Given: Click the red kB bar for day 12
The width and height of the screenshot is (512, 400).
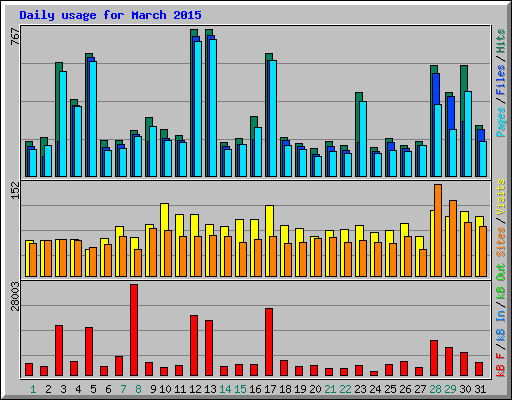Looking at the screenshot, I should tap(194, 346).
